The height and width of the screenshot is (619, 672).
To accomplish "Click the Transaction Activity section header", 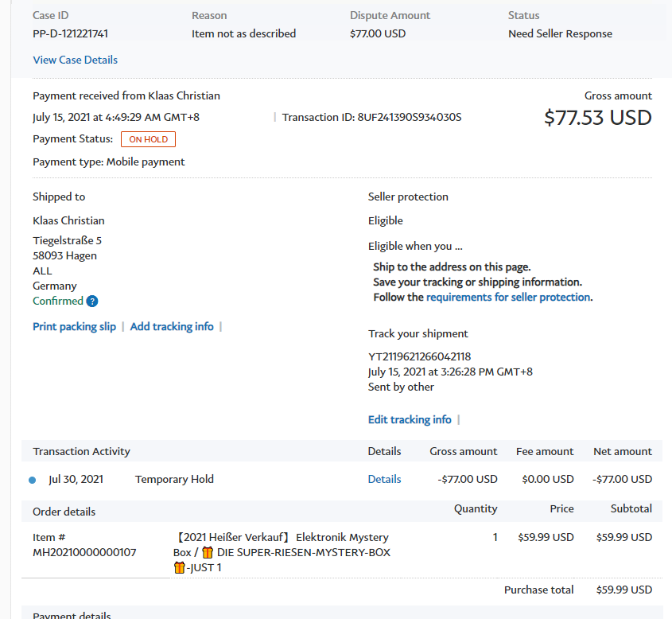I will click(x=81, y=451).
